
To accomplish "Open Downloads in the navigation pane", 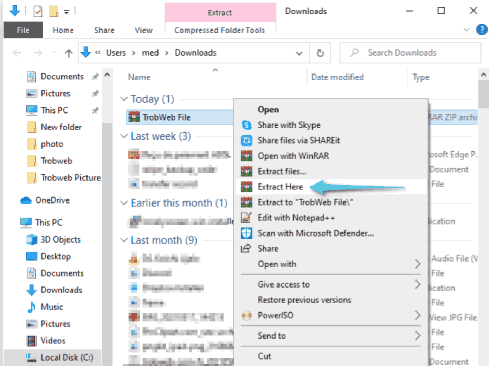I will coord(61,290).
